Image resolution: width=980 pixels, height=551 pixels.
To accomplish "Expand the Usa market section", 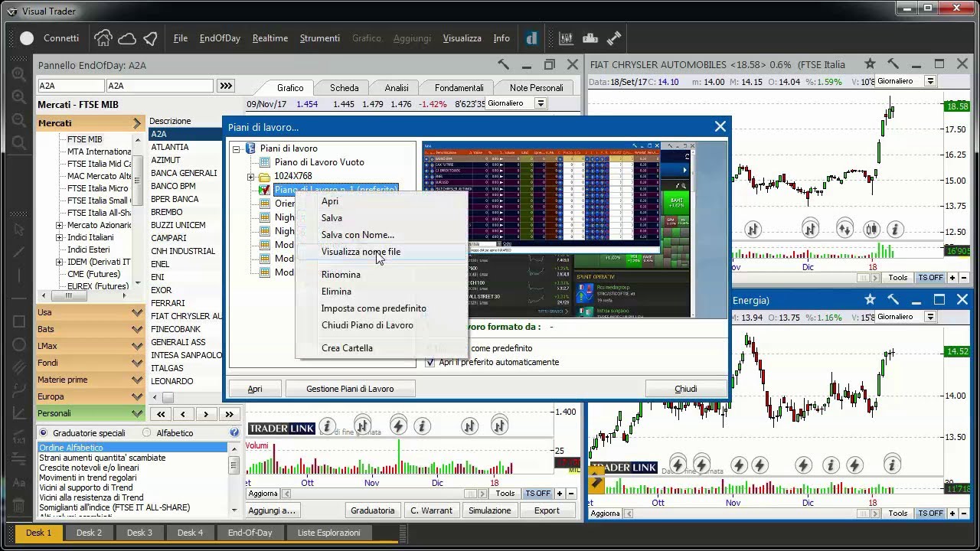I will [x=90, y=312].
